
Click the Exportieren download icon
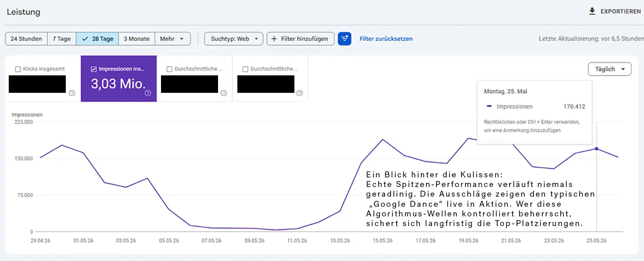tap(592, 11)
